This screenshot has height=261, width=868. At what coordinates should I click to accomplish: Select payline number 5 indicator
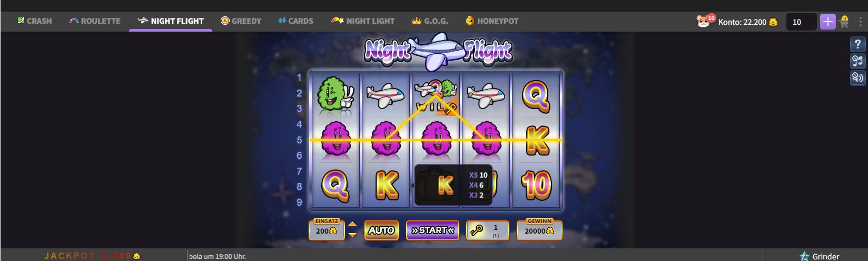point(299,140)
